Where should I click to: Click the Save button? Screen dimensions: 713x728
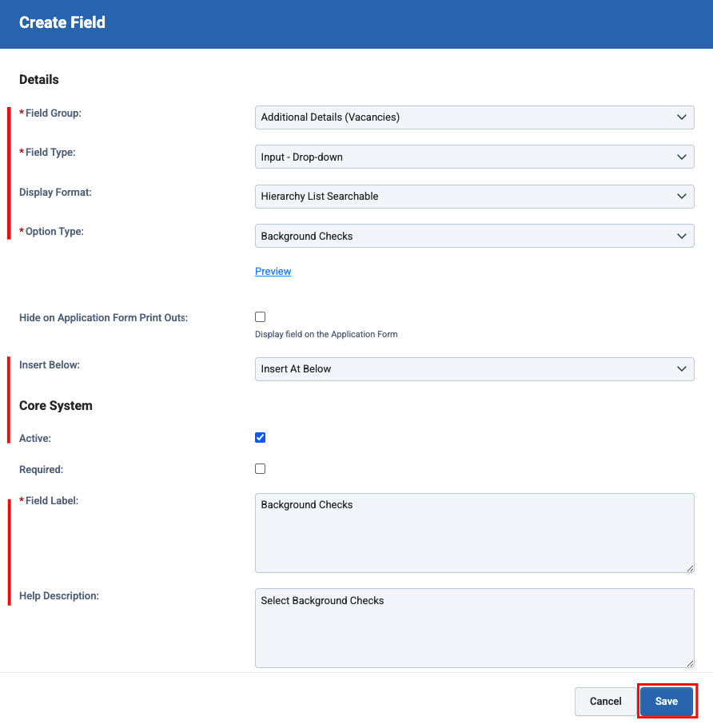pyautogui.click(x=667, y=701)
